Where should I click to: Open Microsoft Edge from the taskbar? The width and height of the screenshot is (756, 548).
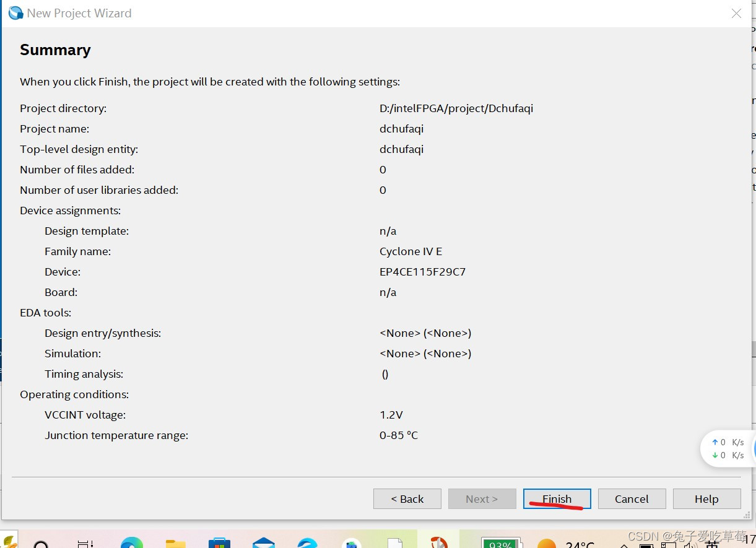coord(132,543)
